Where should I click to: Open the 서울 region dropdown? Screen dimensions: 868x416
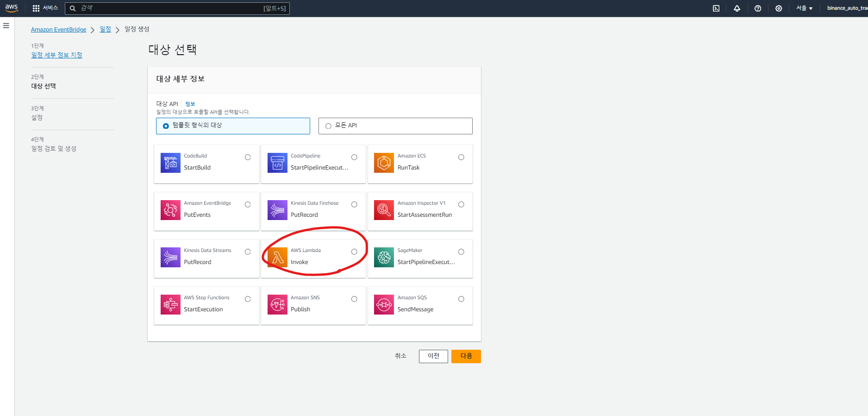pos(804,8)
